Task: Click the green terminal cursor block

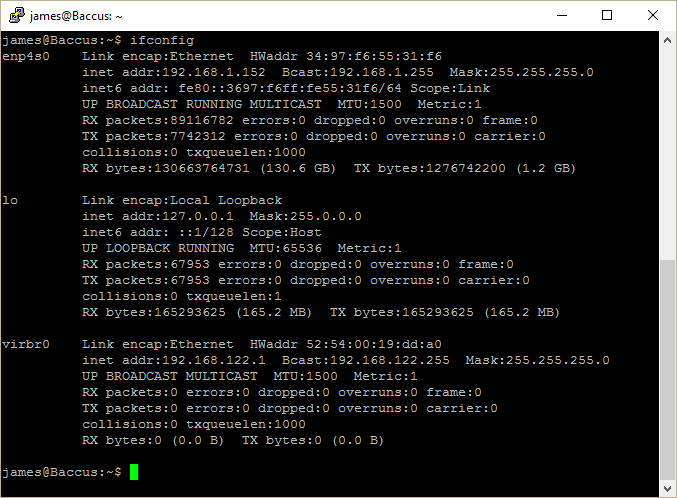Action: (134, 472)
